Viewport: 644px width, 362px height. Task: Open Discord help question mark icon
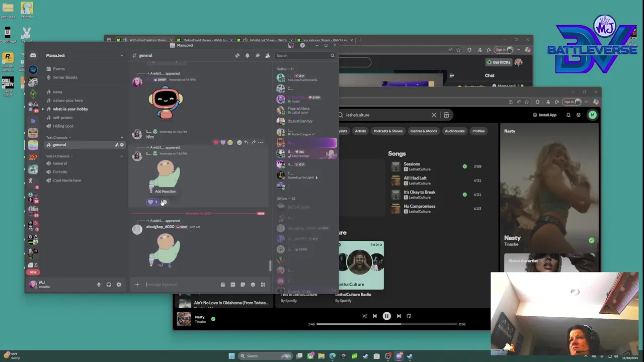(302, 45)
